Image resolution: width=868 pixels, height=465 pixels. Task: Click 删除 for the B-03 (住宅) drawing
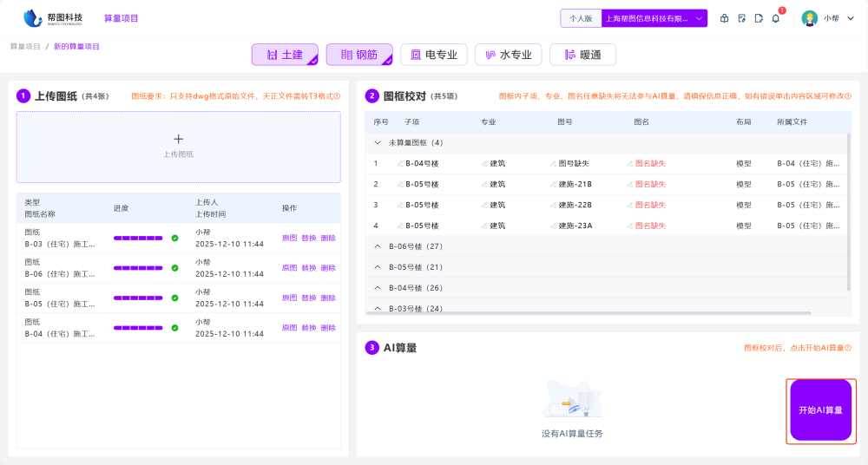click(x=328, y=238)
